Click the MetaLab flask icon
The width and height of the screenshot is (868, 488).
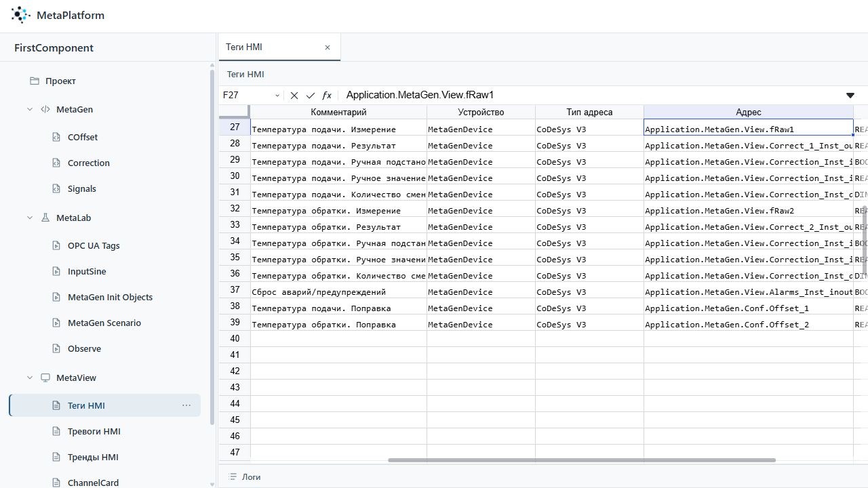45,218
